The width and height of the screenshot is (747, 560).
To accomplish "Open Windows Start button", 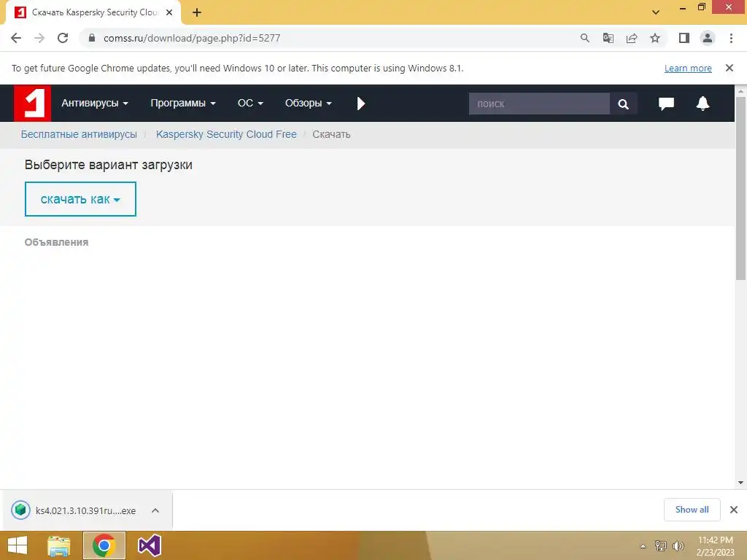I will click(x=18, y=545).
